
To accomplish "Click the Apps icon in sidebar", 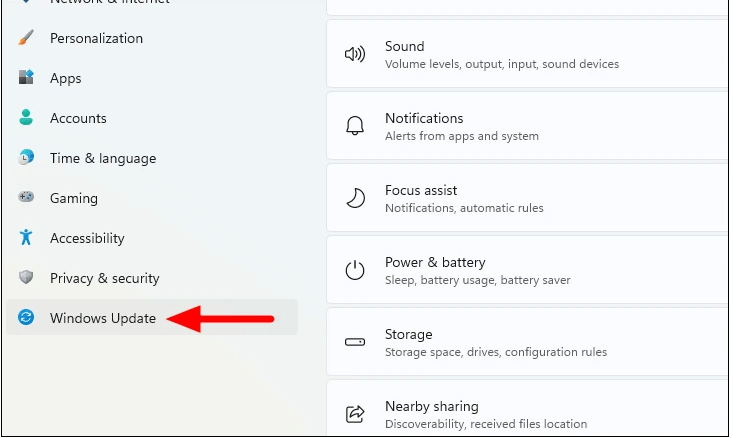I will pyautogui.click(x=27, y=78).
